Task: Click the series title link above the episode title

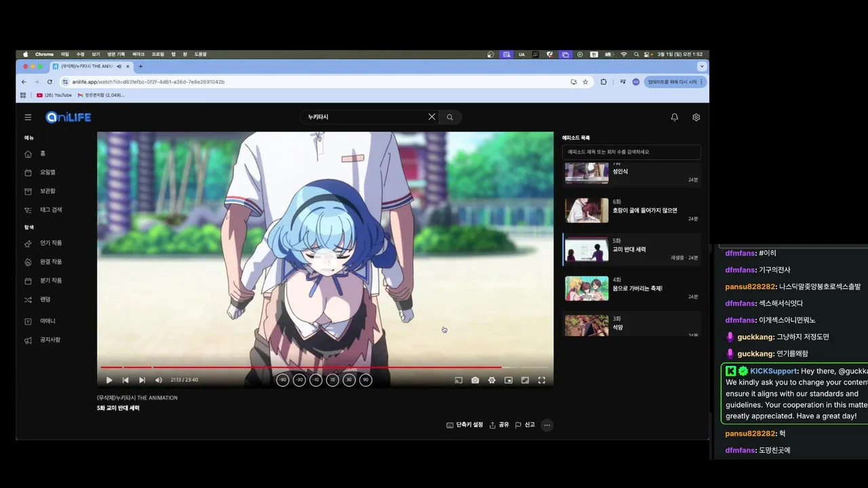Action: coord(137,398)
